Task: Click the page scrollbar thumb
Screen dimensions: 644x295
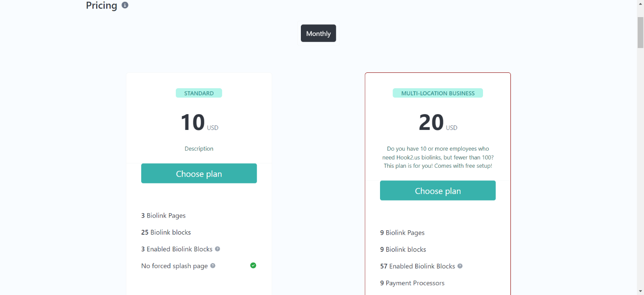Action: pyautogui.click(x=640, y=31)
